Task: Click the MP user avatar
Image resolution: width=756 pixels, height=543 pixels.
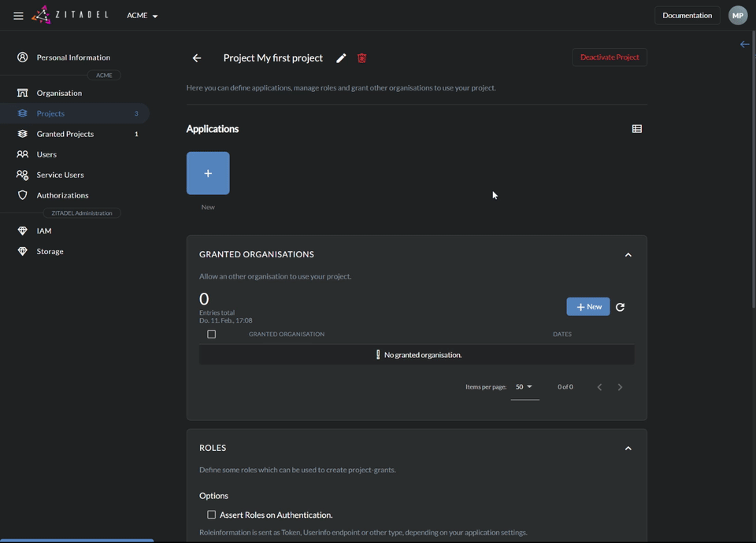Action: [x=737, y=16]
